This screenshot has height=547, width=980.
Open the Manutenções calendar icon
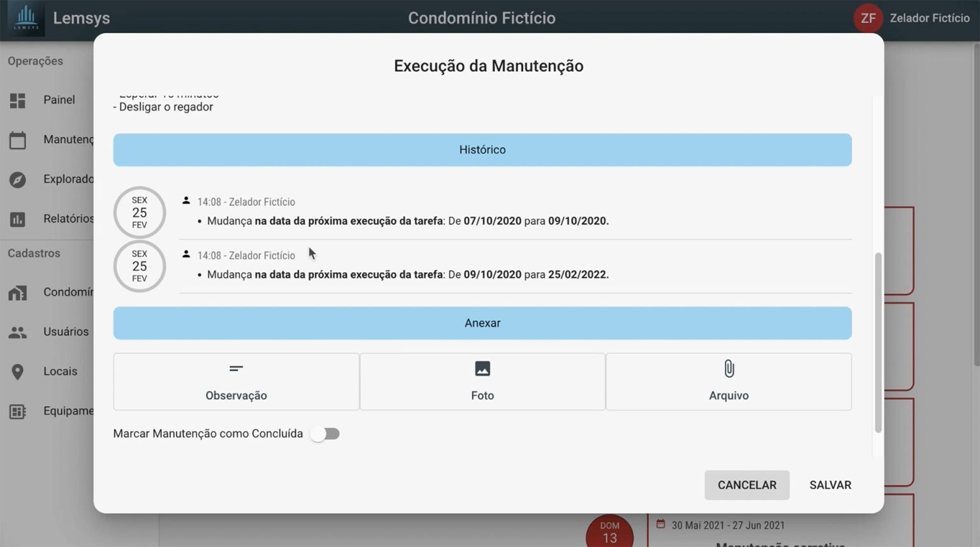click(18, 140)
